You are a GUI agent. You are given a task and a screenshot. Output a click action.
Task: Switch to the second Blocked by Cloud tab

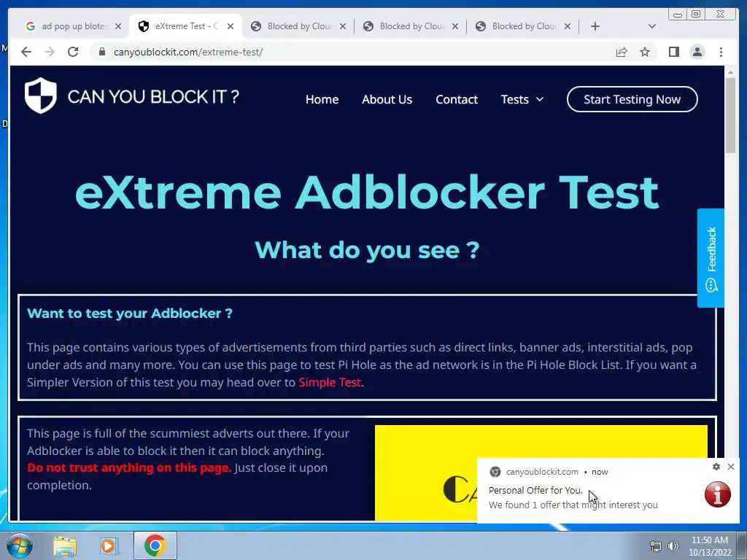click(x=406, y=26)
